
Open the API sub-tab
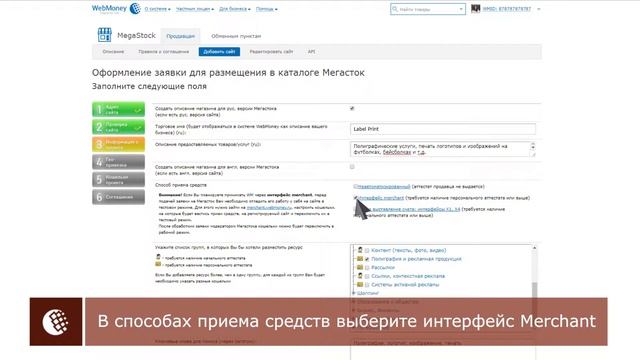pos(311,52)
